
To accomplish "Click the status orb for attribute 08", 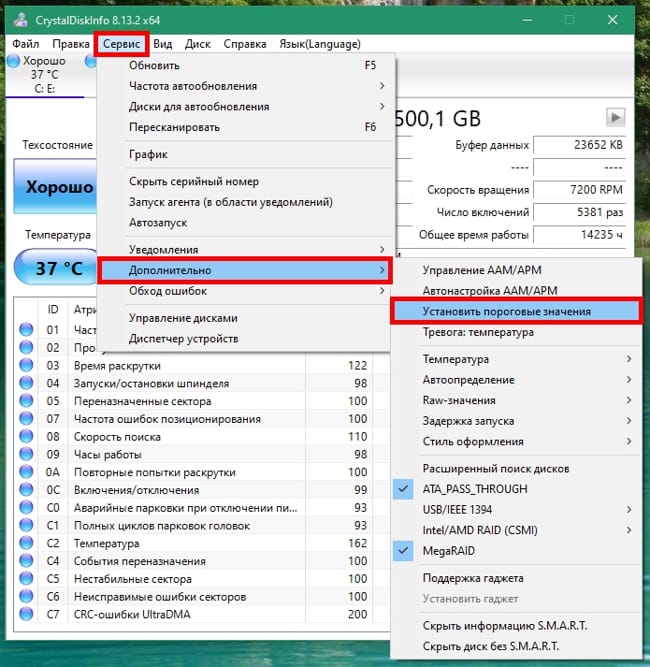I will tap(26, 436).
